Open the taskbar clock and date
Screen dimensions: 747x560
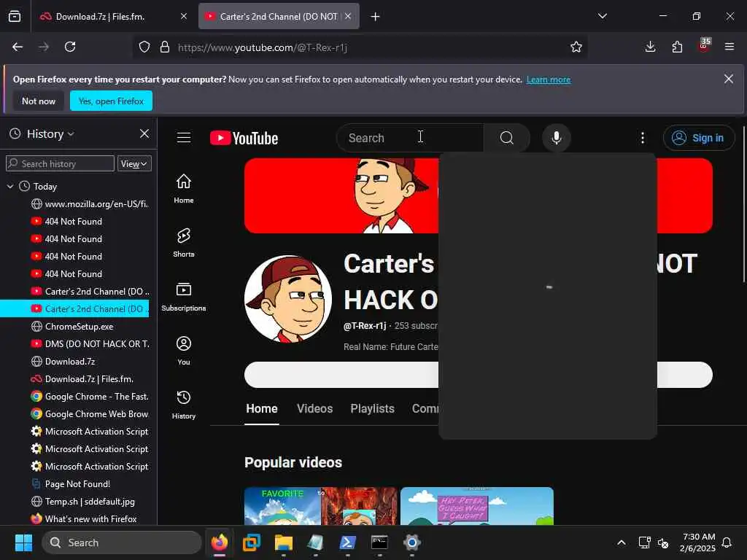click(698, 542)
